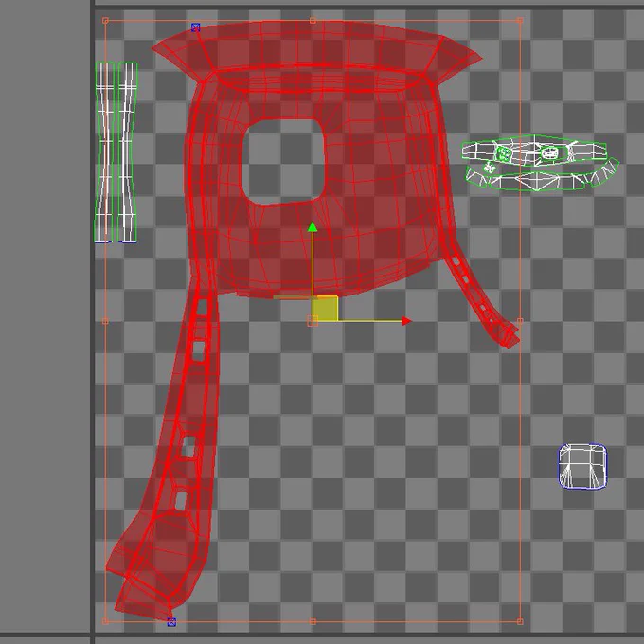Image resolution: width=644 pixels, height=644 pixels.
Task: Select the small rounded-square blue-outlined UV island
Action: coord(582,467)
